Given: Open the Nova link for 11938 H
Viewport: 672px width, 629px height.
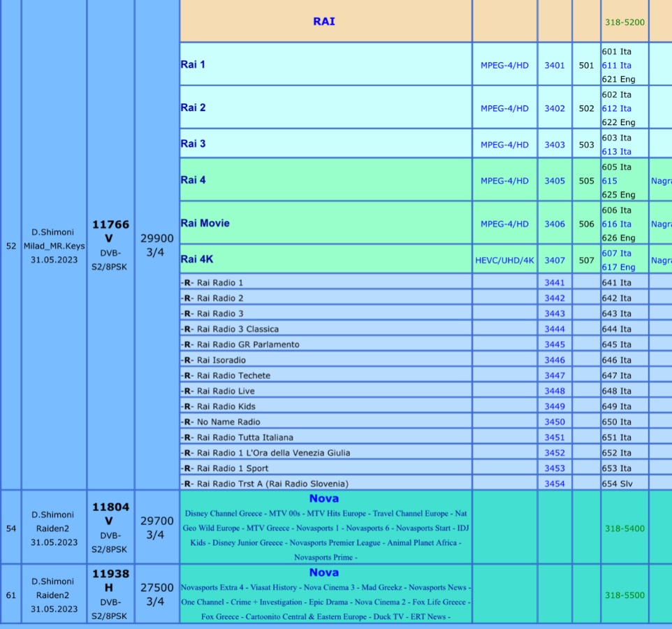Looking at the screenshot, I should (x=324, y=572).
